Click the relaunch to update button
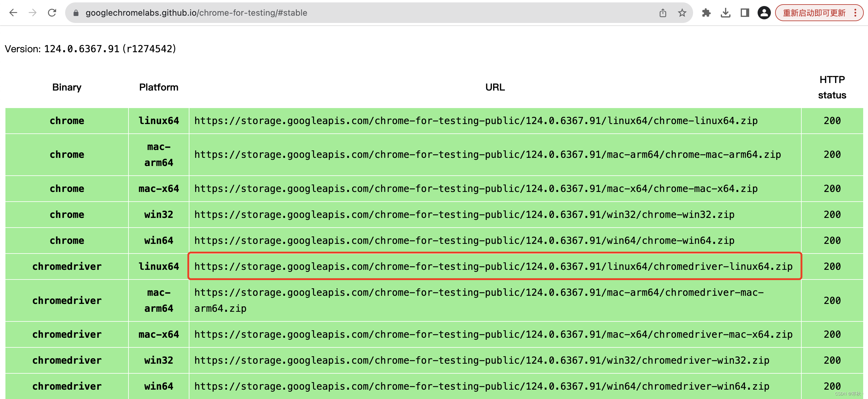868x399 pixels. tap(814, 13)
